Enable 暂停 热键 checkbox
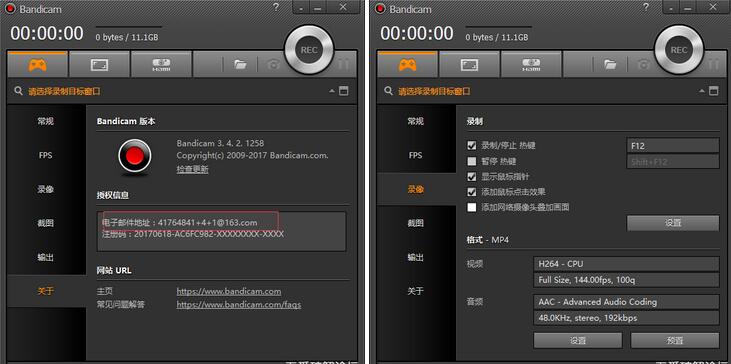731x364 pixels. pos(472,162)
